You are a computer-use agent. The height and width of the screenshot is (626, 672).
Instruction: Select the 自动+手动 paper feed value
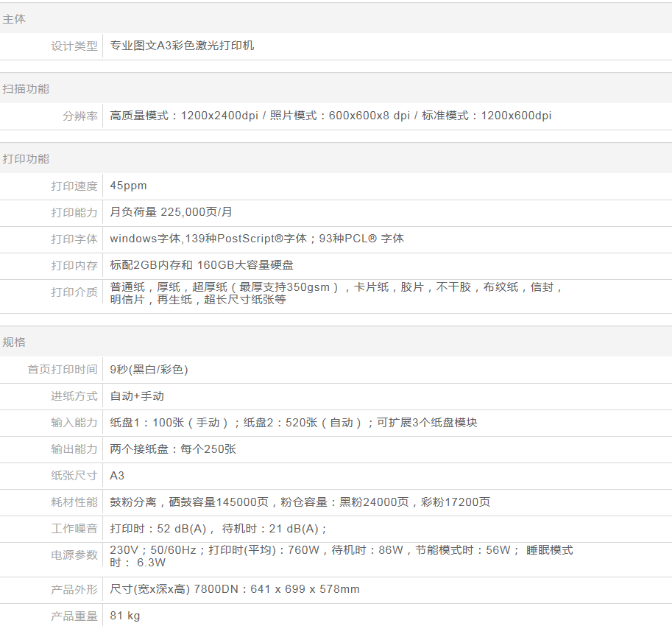(x=137, y=396)
